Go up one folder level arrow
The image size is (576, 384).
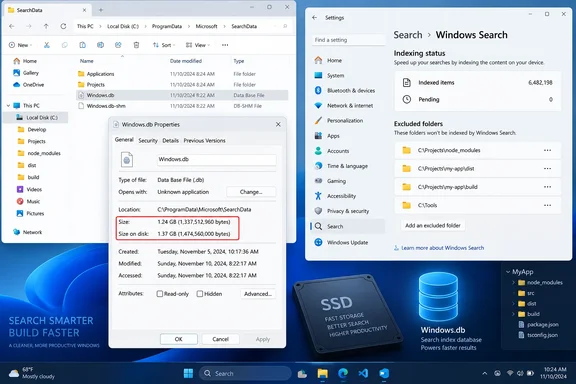(x=46, y=26)
